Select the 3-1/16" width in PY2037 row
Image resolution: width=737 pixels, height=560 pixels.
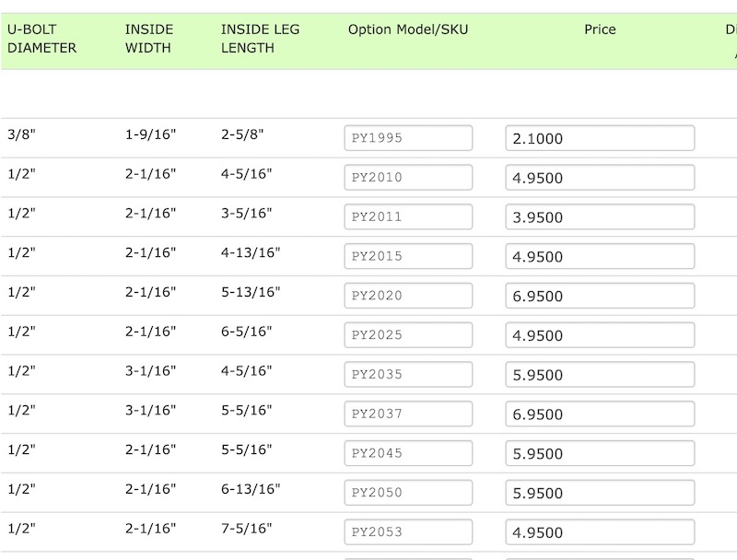point(150,411)
